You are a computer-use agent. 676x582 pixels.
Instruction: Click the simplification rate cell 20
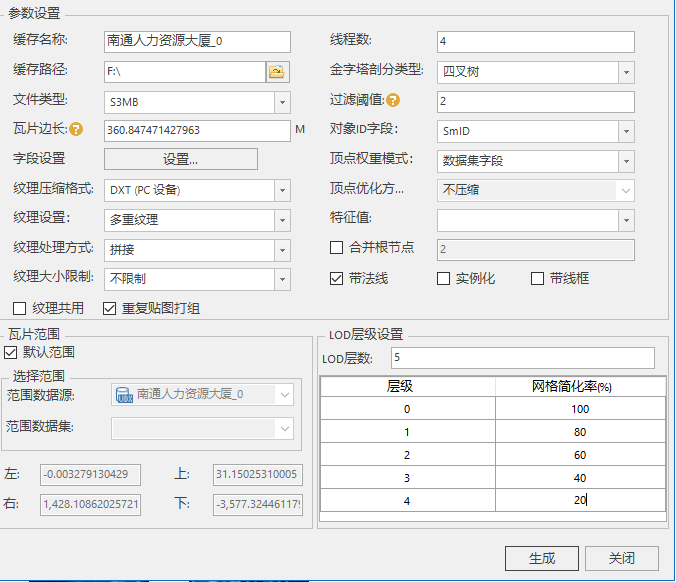[x=580, y=501]
